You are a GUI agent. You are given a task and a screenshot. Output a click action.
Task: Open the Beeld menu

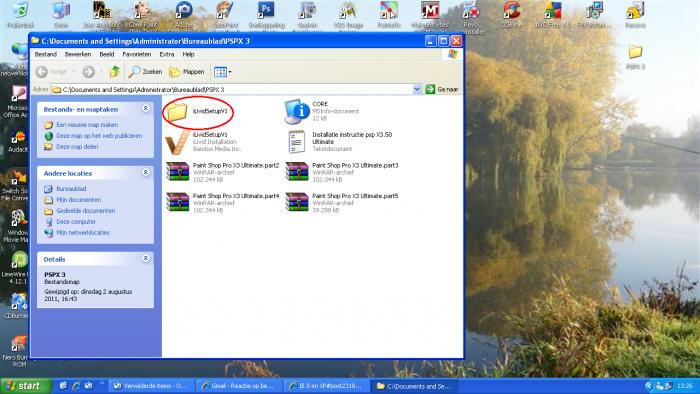(107, 54)
